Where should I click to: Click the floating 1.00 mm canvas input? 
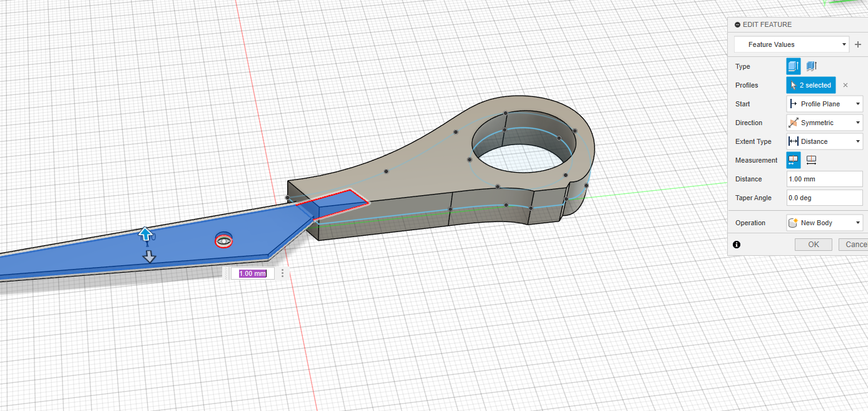coord(252,273)
